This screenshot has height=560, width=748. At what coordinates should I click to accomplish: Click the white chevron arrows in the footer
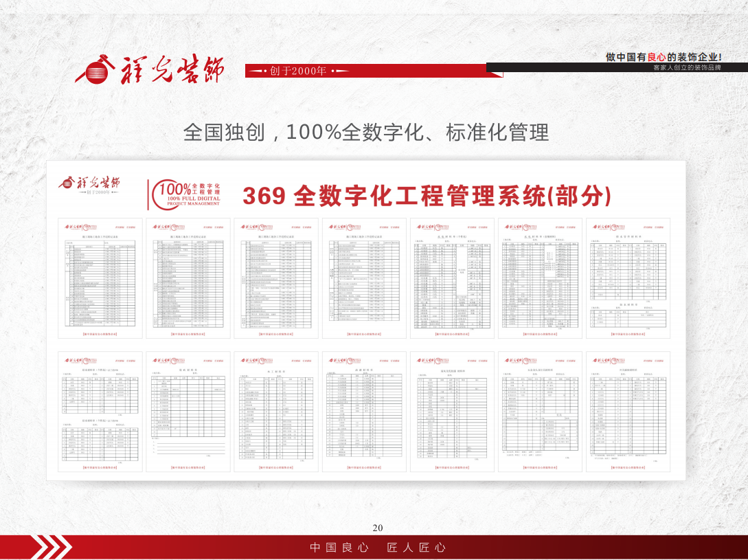click(x=51, y=548)
